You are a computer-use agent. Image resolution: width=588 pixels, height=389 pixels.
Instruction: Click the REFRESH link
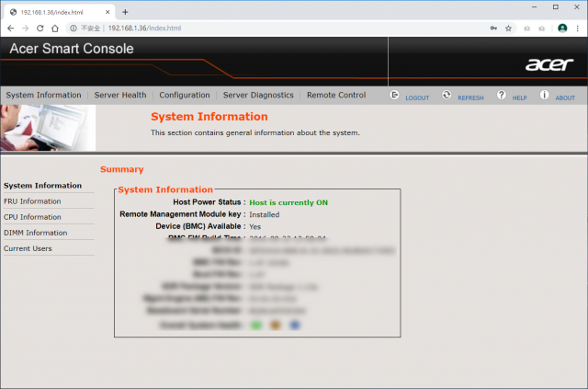coord(470,98)
